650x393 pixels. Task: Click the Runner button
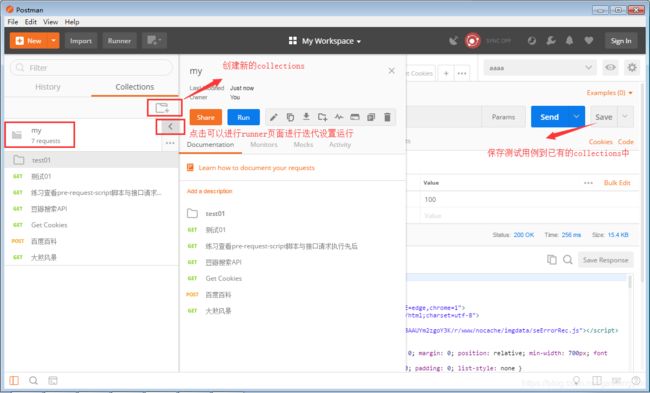(119, 41)
